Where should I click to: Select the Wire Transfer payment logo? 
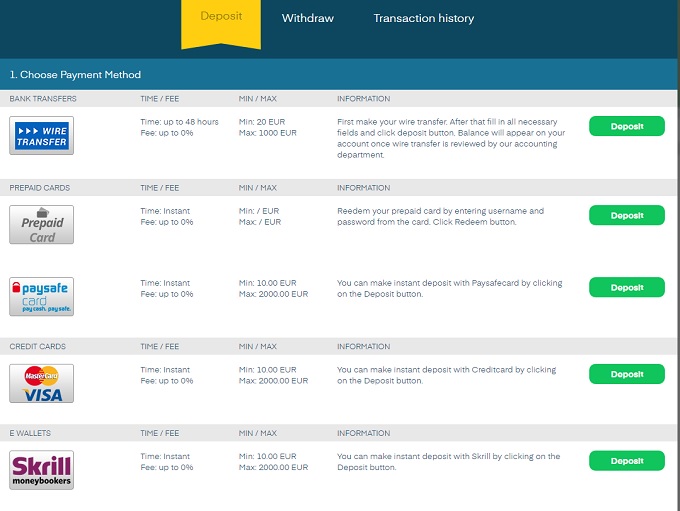pos(41,136)
